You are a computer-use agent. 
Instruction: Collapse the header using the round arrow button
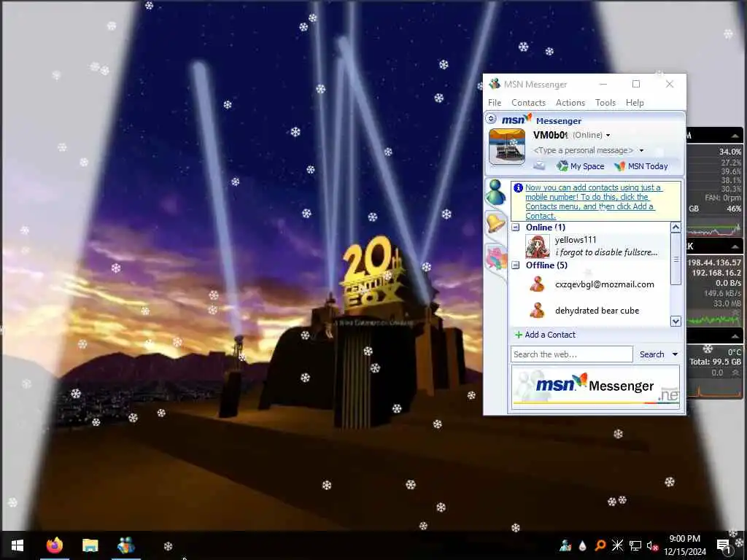(491, 119)
